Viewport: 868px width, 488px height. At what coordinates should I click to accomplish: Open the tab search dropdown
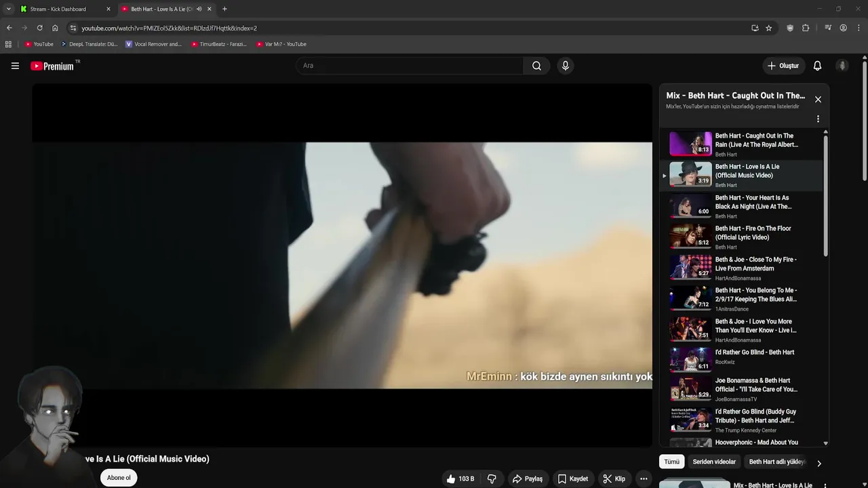8,9
